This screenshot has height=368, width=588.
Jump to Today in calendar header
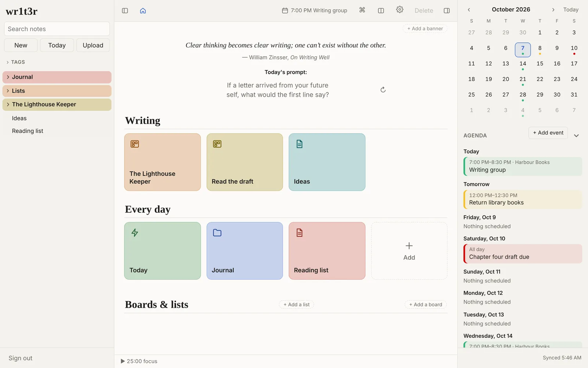(x=571, y=10)
